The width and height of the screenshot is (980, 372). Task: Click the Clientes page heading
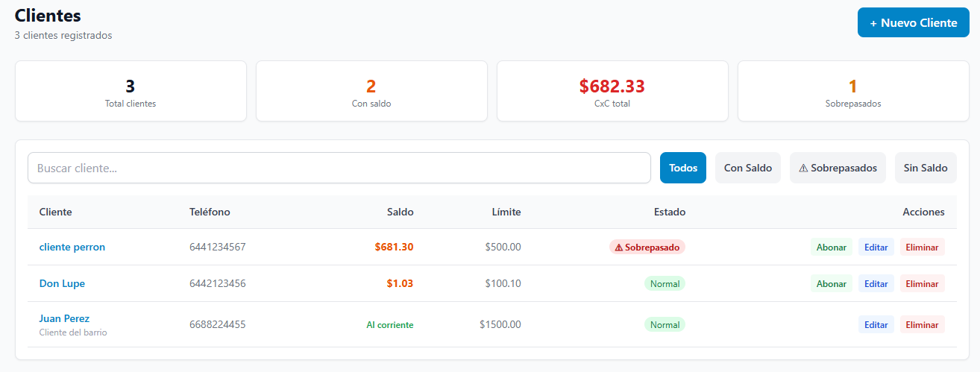pyautogui.click(x=48, y=15)
